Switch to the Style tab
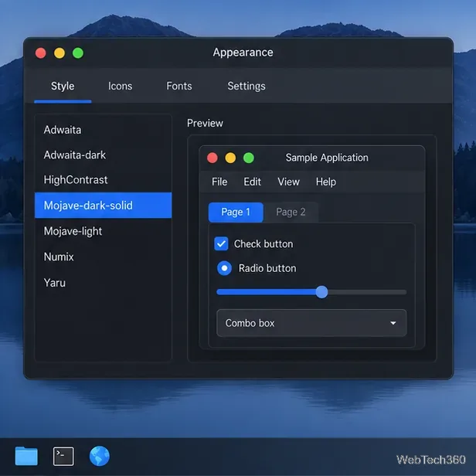 click(63, 87)
